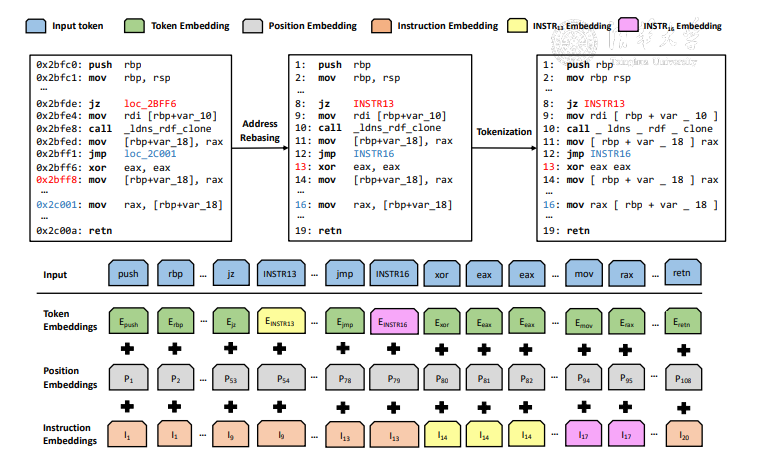Select the blue 'jz' input token box
This screenshot has width=764, height=460.
pos(231,273)
